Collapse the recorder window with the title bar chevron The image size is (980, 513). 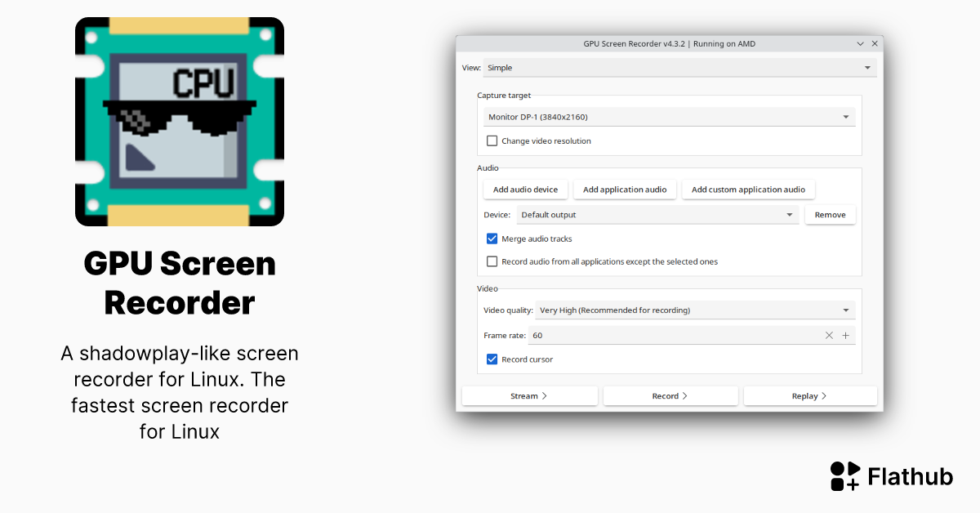click(x=861, y=43)
